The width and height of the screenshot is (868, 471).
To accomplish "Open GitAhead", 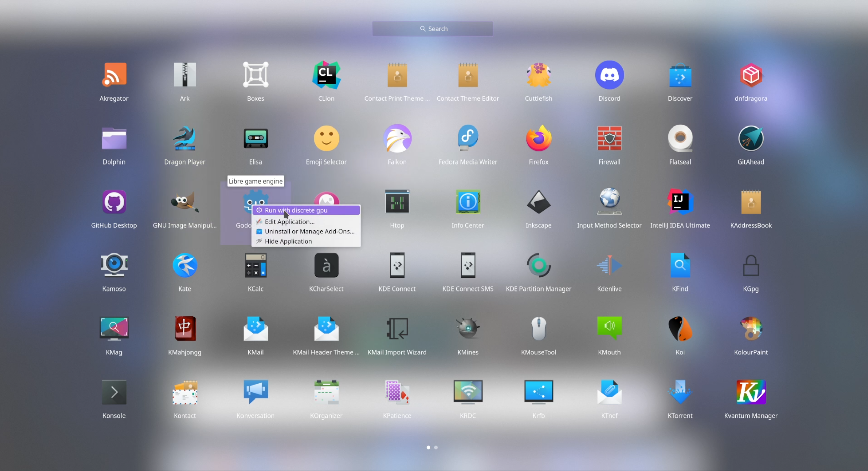I will pyautogui.click(x=751, y=138).
